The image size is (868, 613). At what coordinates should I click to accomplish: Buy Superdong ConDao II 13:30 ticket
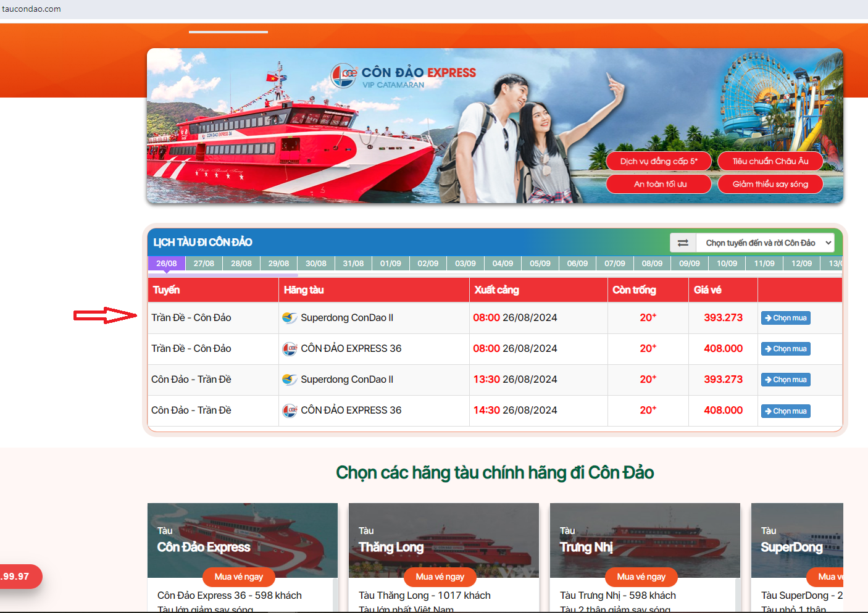(786, 380)
